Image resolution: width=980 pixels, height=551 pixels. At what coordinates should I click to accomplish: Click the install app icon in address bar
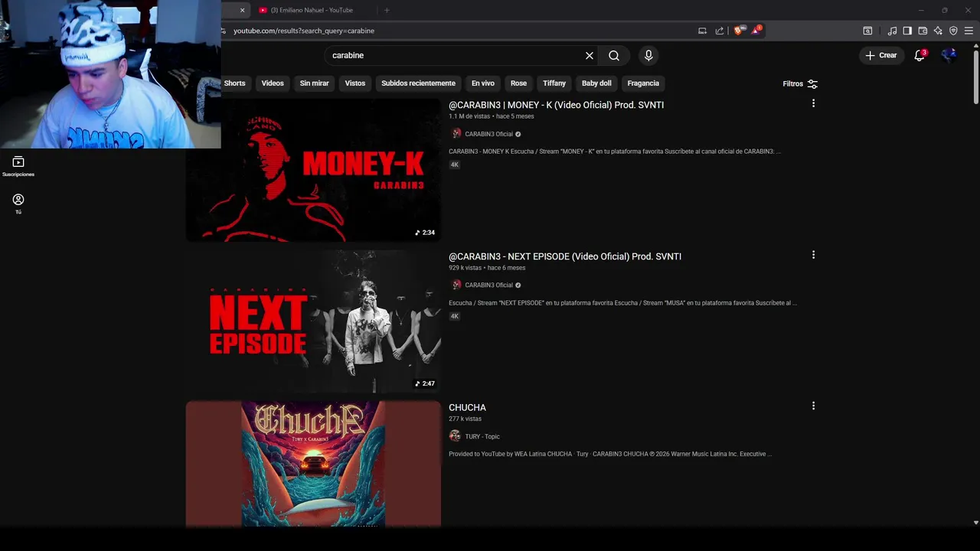(702, 31)
